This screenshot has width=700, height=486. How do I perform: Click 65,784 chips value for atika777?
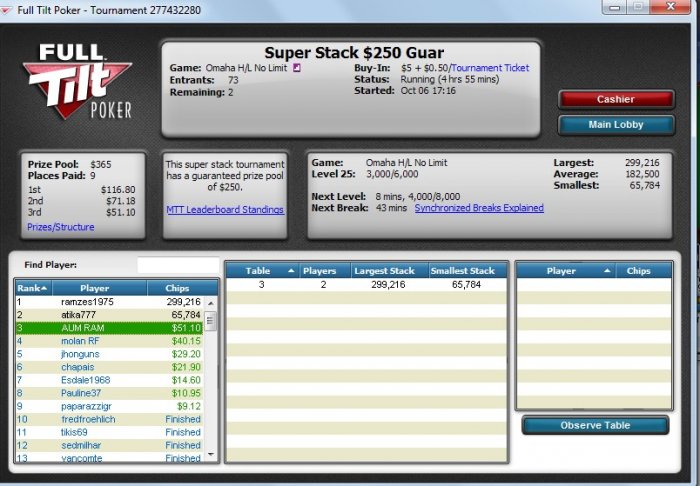click(x=186, y=315)
